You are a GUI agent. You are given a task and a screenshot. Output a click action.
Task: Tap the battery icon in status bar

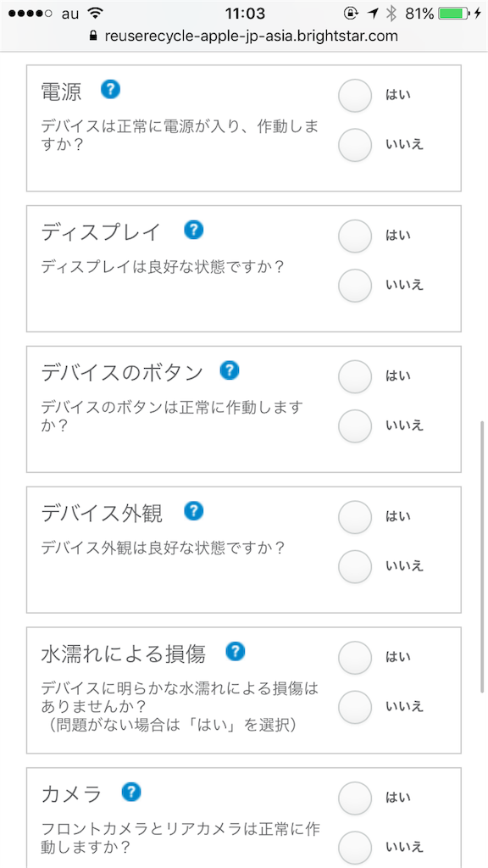point(454,14)
